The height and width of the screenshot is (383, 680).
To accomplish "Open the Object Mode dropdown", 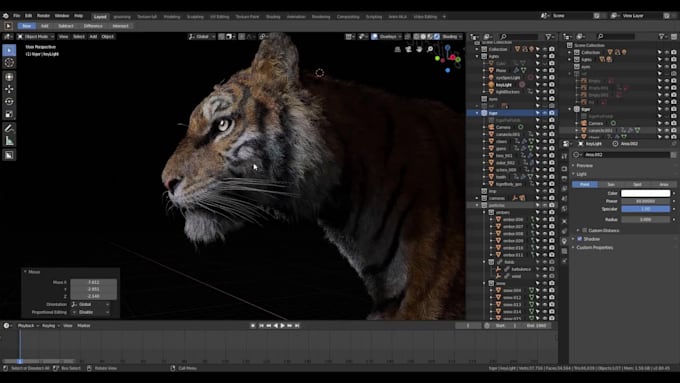I will (x=36, y=37).
